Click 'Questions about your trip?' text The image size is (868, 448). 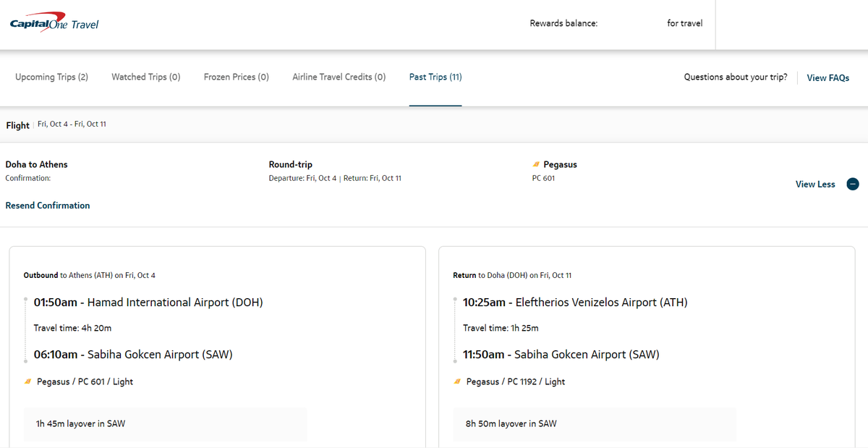pyautogui.click(x=736, y=77)
